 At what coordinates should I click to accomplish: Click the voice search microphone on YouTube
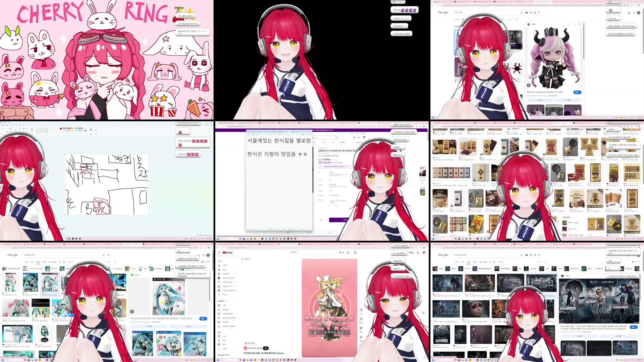coord(356,253)
